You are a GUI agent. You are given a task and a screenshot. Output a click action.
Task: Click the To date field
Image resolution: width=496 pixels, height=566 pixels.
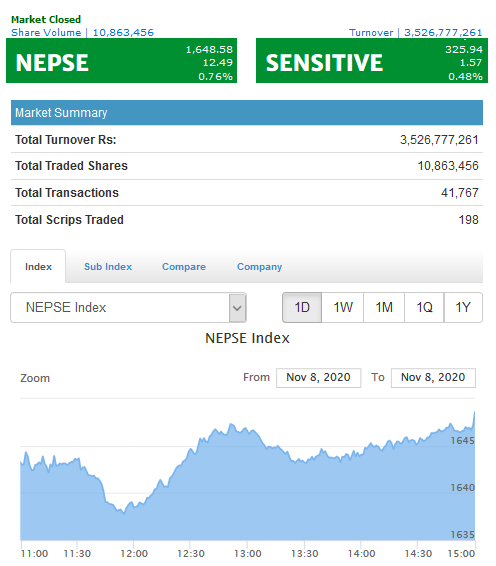pyautogui.click(x=433, y=378)
